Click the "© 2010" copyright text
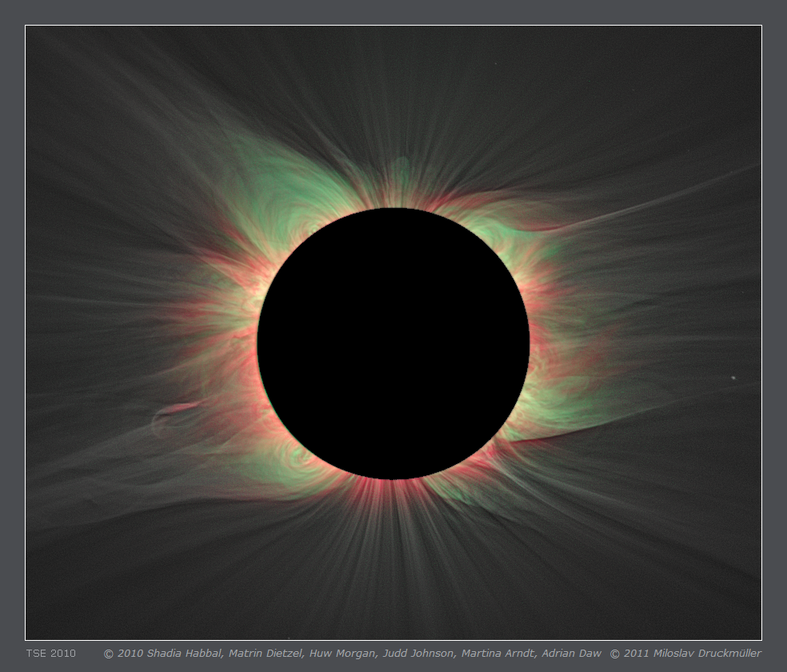The image size is (787, 672). pos(125,654)
